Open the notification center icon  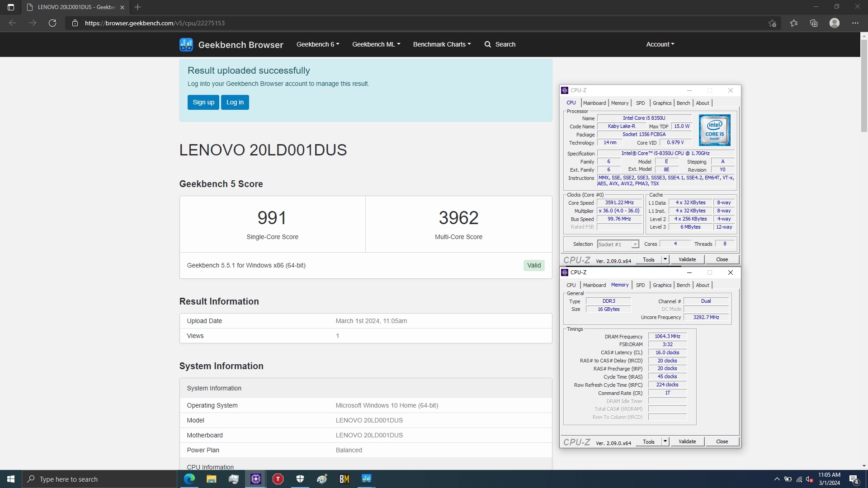854,479
